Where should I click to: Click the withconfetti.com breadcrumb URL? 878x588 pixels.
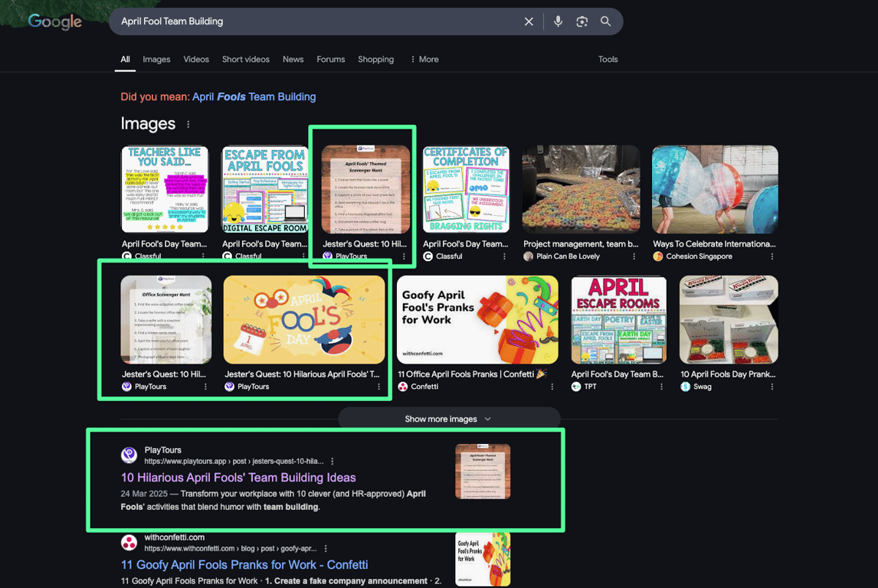pos(230,549)
